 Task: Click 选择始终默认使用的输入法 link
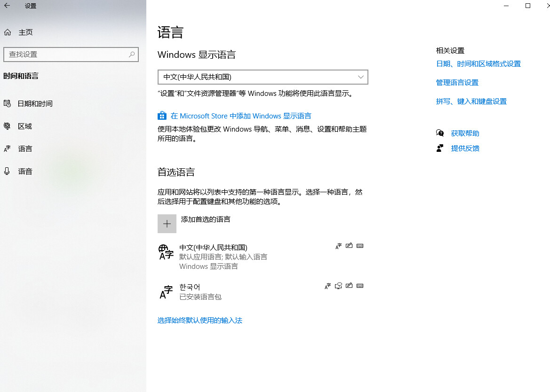point(199,321)
